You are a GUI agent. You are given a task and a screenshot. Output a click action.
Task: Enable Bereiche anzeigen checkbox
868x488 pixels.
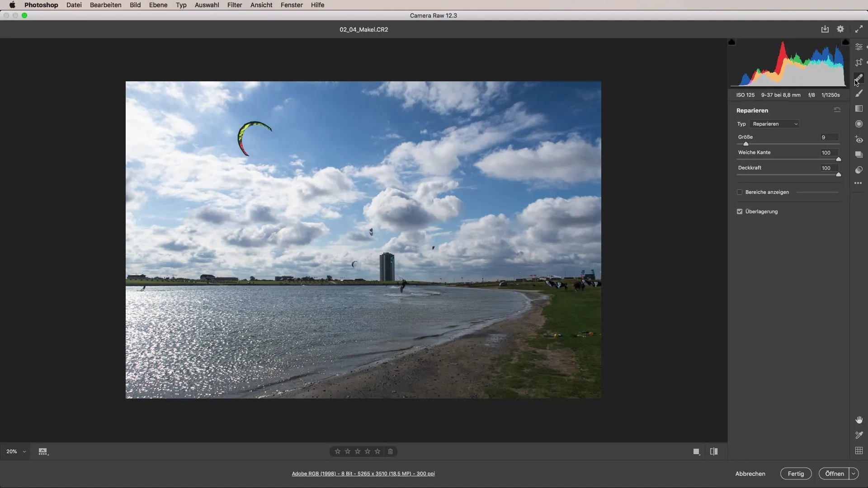tap(740, 192)
